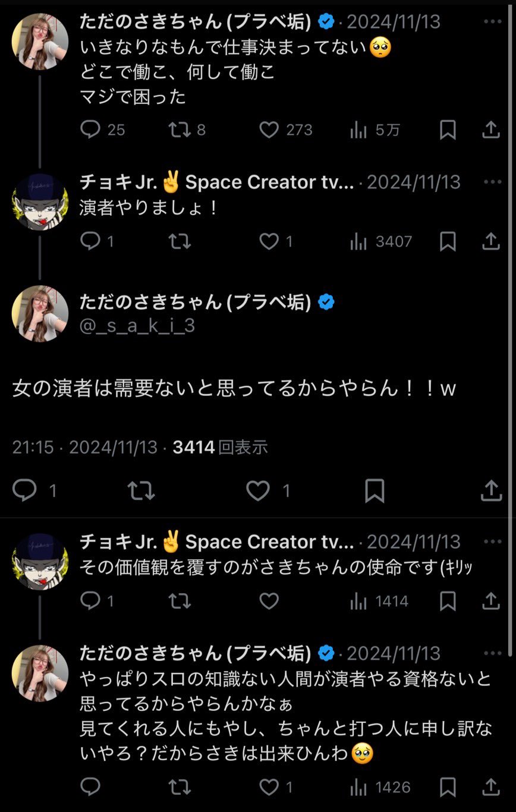The width and height of the screenshot is (516, 812).
Task: Open the 21:15 · 2024/11/13 timestamp
Action: 85,447
